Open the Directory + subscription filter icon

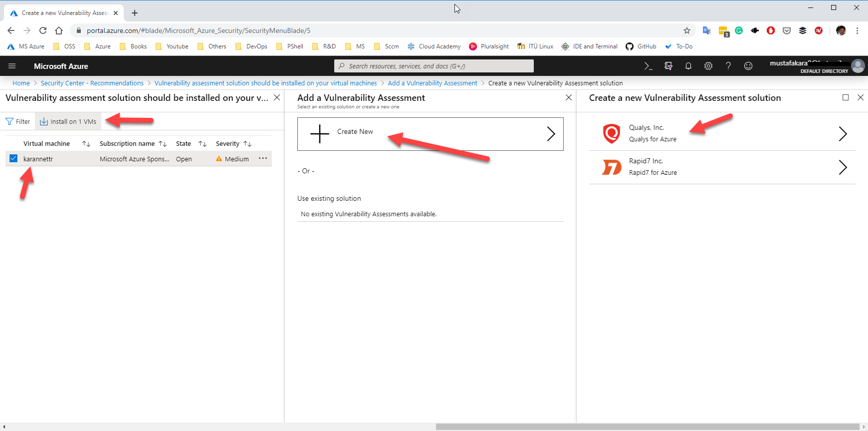(668, 66)
